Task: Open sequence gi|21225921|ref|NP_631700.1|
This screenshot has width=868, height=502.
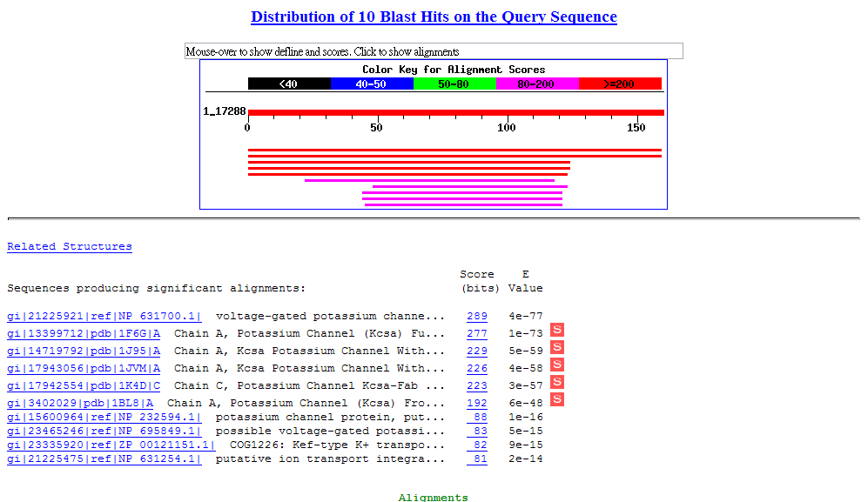Action: (x=104, y=317)
